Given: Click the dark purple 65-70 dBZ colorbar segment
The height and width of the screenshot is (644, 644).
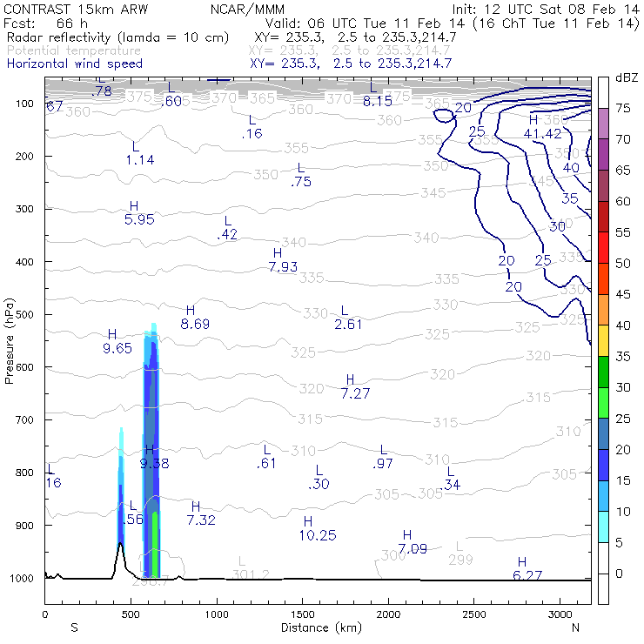Looking at the screenshot, I should (x=603, y=154).
